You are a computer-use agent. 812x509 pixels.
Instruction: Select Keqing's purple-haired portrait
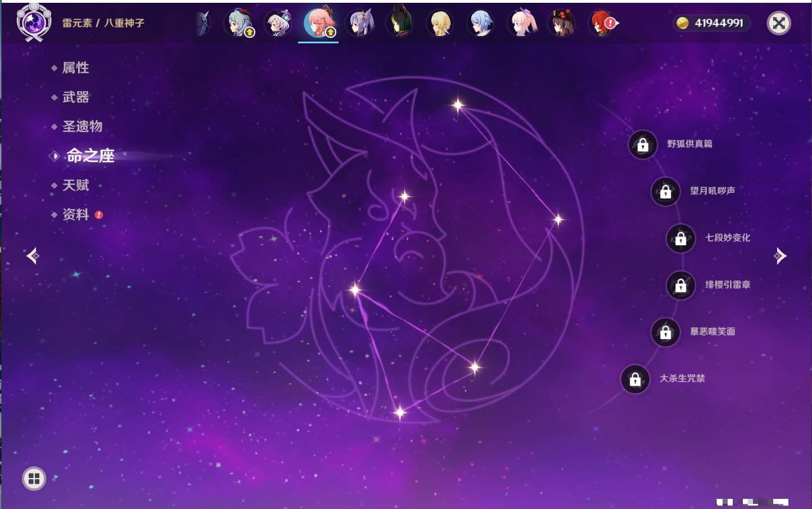(x=360, y=23)
